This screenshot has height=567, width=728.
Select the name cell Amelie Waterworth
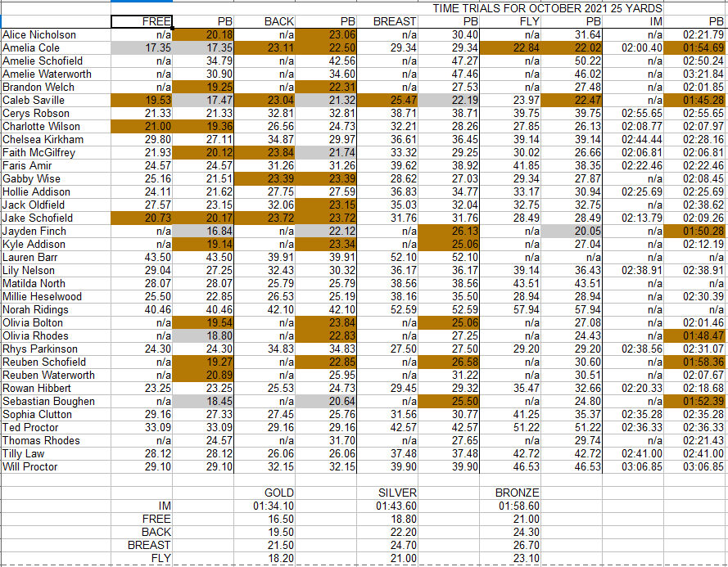[56, 74]
